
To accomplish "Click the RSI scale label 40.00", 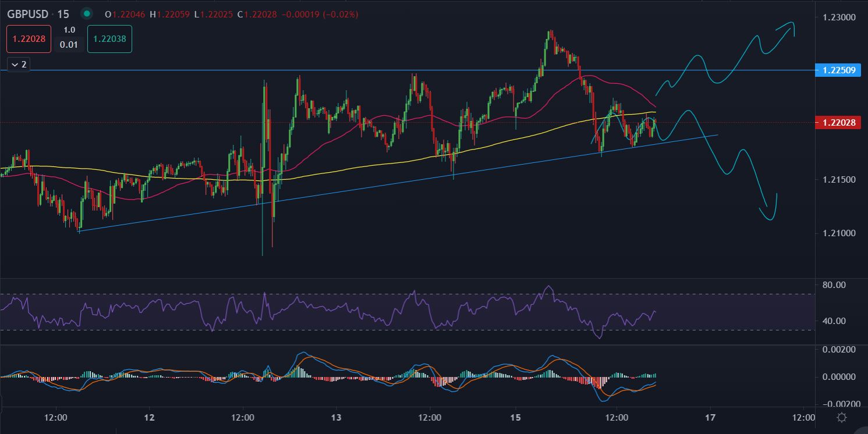I will (835, 321).
